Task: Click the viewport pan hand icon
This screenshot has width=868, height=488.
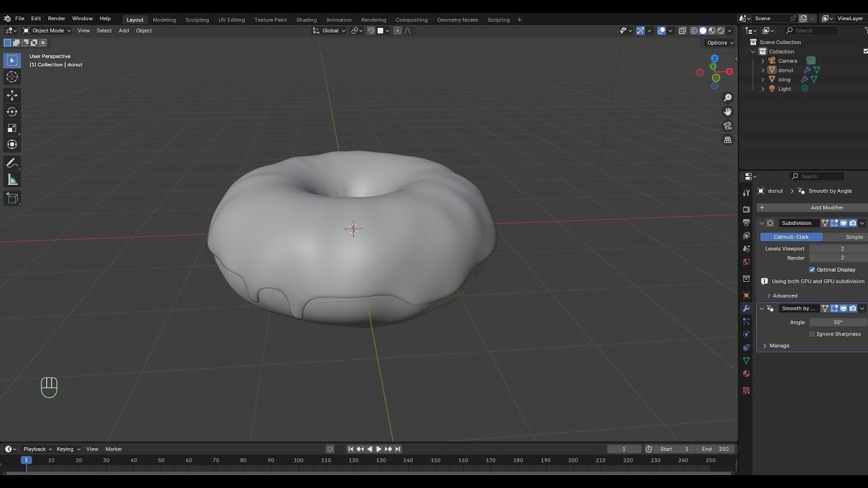Action: 728,112
